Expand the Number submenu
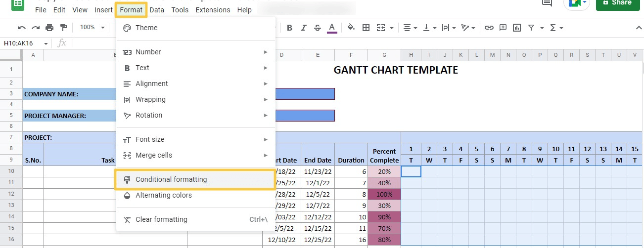644x248 pixels. tap(196, 52)
